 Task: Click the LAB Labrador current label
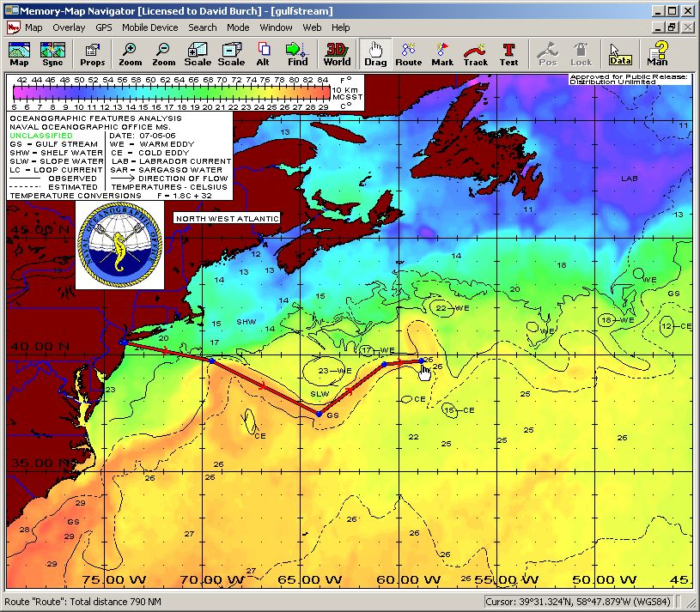tap(630, 179)
